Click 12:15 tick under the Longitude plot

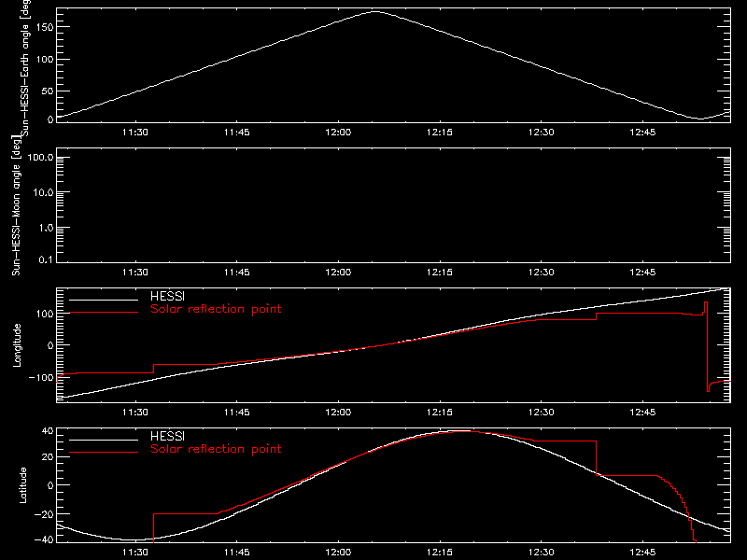[440, 413]
